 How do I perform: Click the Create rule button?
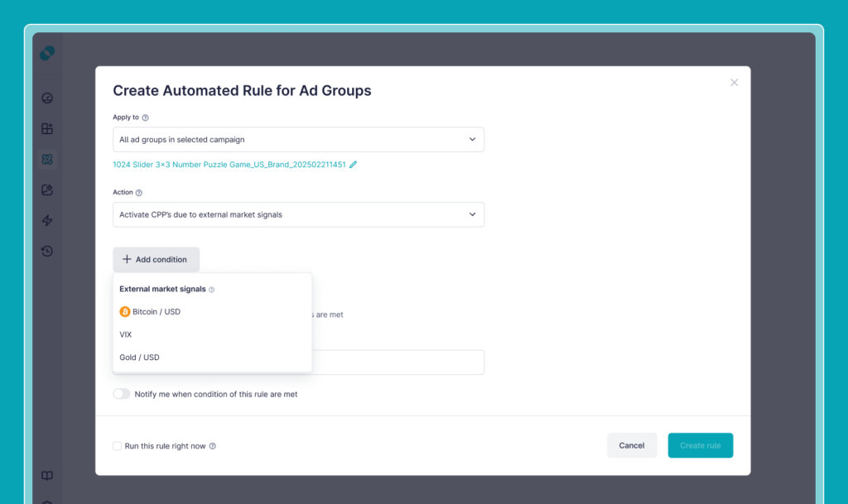click(x=701, y=445)
